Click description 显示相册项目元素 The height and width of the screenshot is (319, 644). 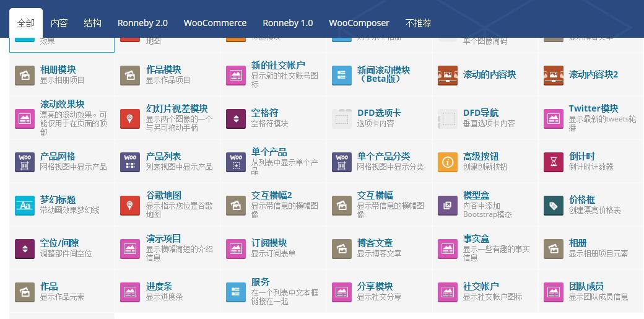(x=598, y=253)
